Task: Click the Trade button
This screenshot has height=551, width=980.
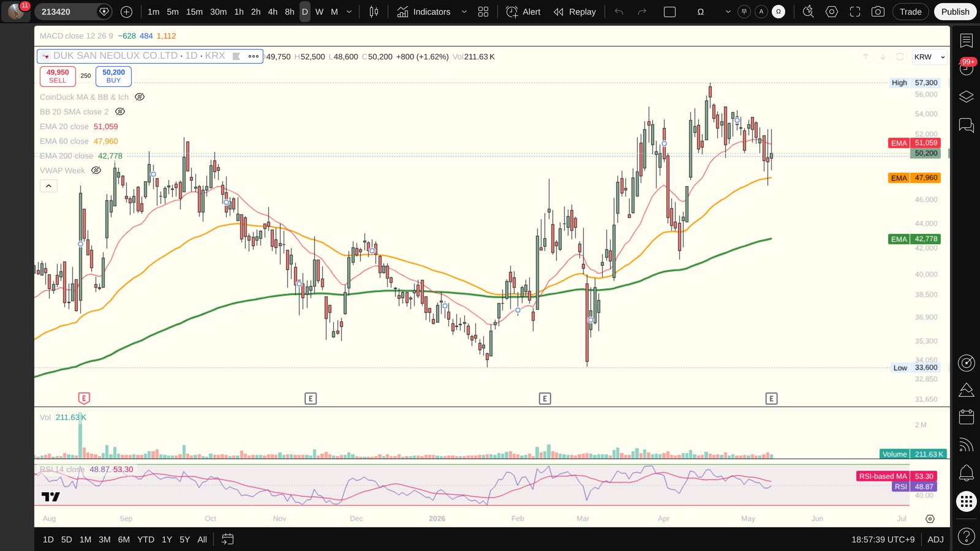Action: click(910, 12)
